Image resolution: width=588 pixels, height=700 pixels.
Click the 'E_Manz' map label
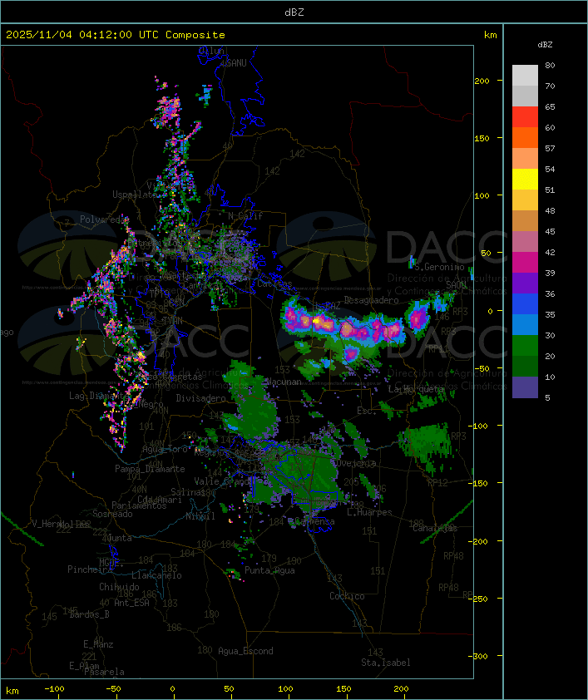(98, 644)
